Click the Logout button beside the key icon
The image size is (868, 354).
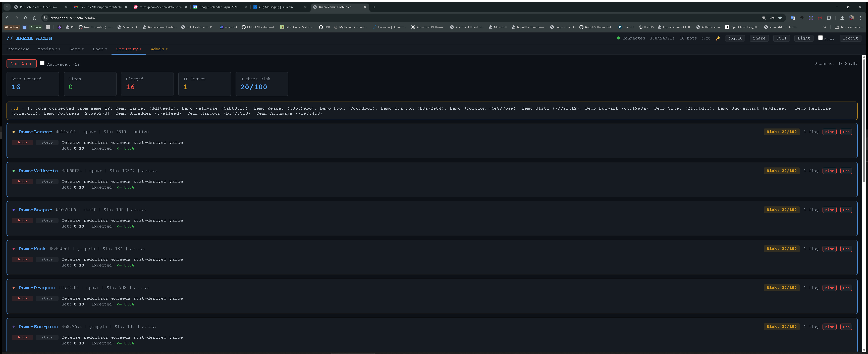(735, 38)
